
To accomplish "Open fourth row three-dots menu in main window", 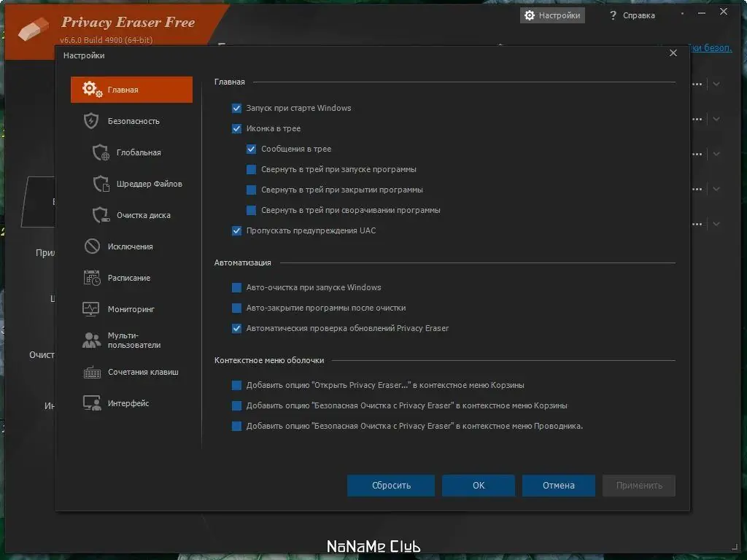I will (697, 189).
